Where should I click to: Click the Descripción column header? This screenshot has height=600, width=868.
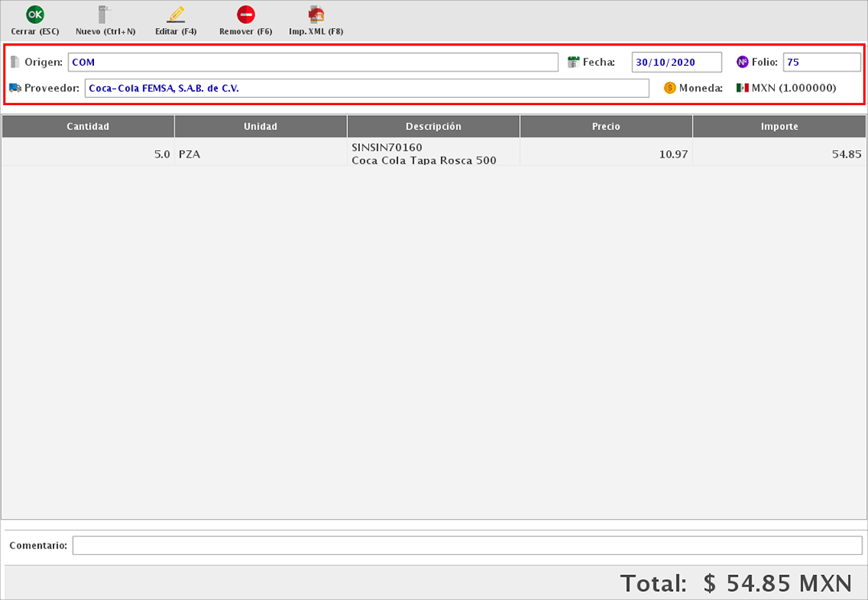(433, 126)
